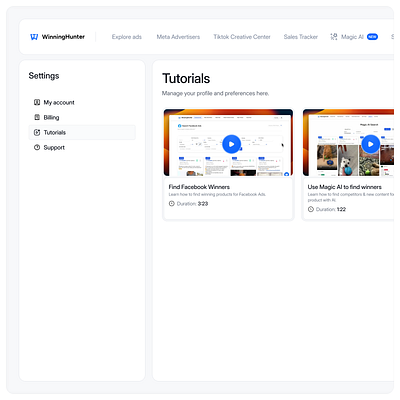Open Tiktok Creative Center tab
The width and height of the screenshot is (400, 400).
tap(242, 37)
